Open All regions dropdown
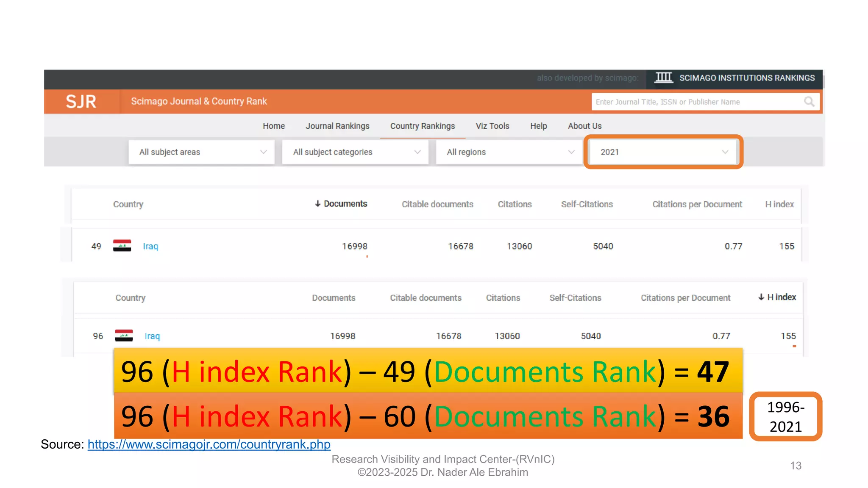 [509, 152]
